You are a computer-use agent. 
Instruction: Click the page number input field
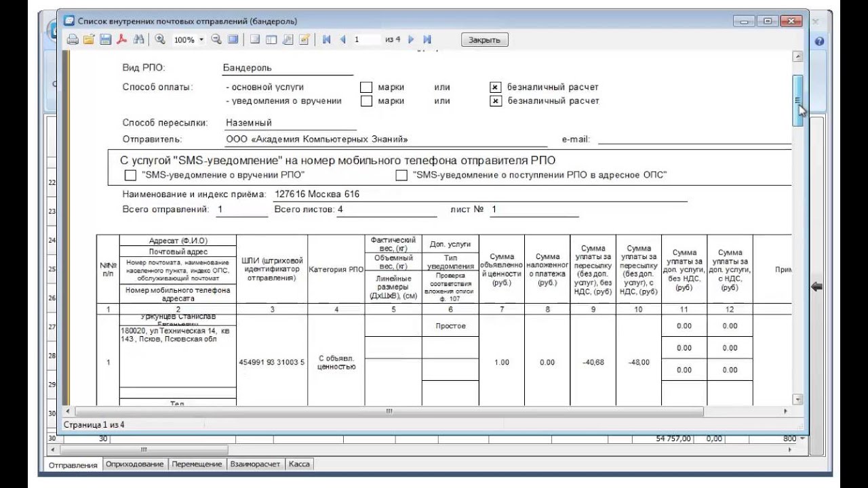pos(366,40)
